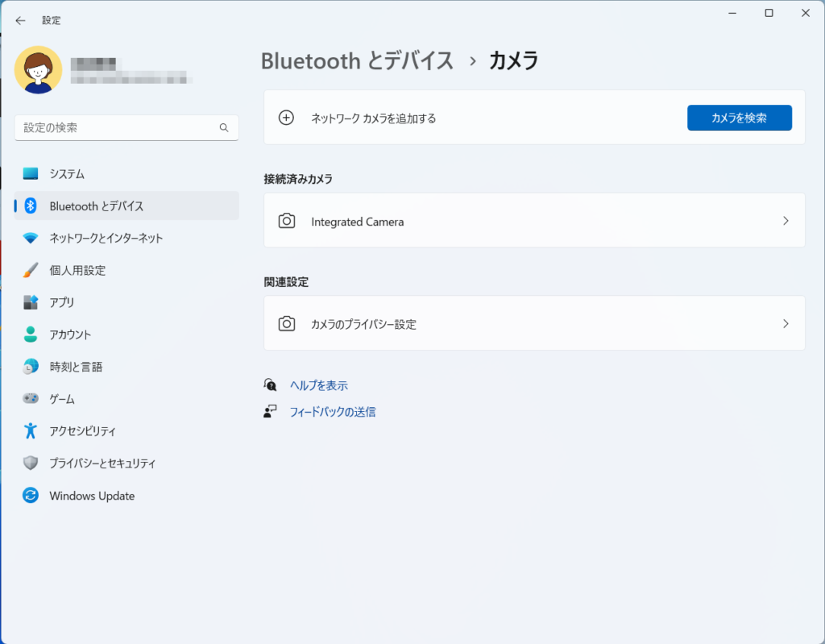Click inside the 設定の検索 search box
This screenshot has width=825, height=644.
tap(126, 127)
